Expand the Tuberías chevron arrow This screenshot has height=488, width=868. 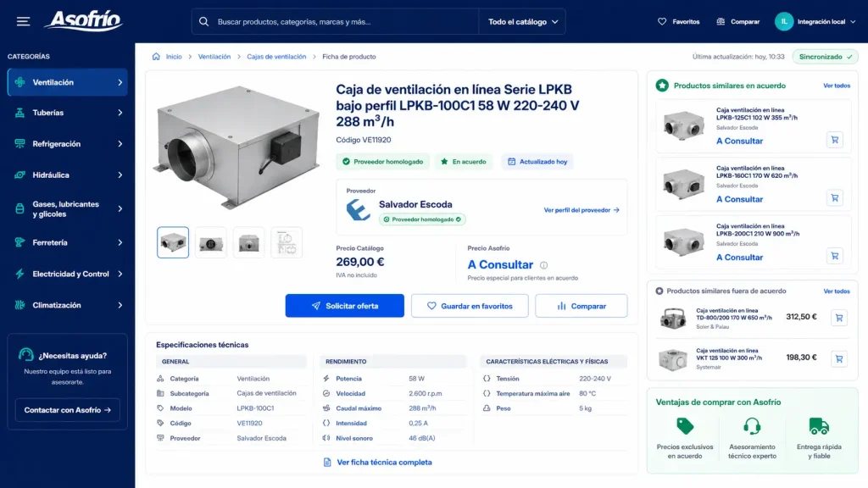[x=120, y=113]
